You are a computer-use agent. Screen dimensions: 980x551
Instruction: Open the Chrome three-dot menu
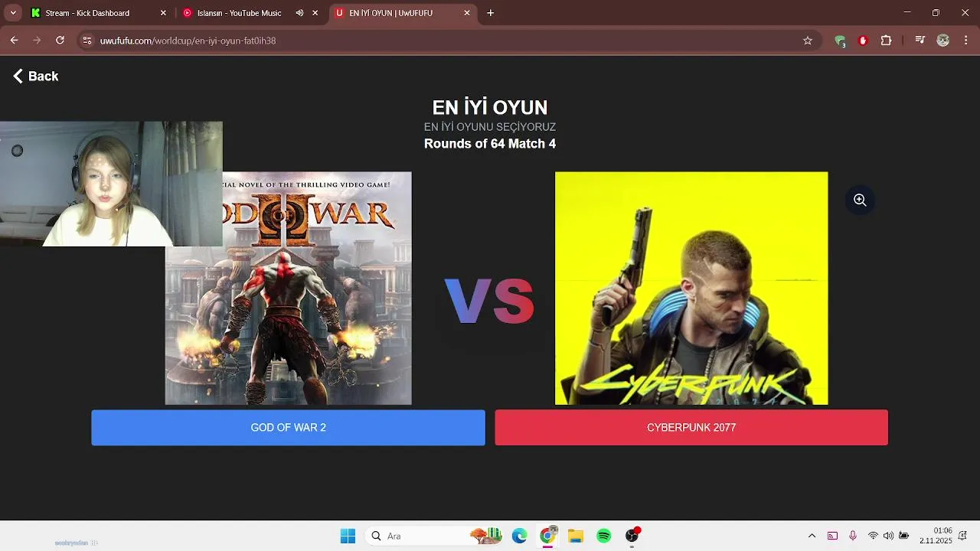coord(966,41)
